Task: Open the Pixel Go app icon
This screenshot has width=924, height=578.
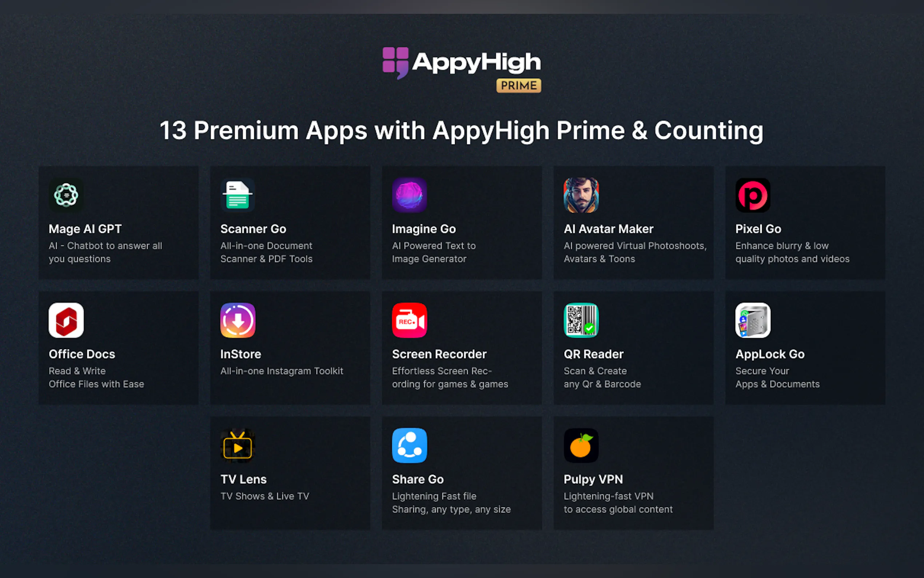Action: (753, 195)
